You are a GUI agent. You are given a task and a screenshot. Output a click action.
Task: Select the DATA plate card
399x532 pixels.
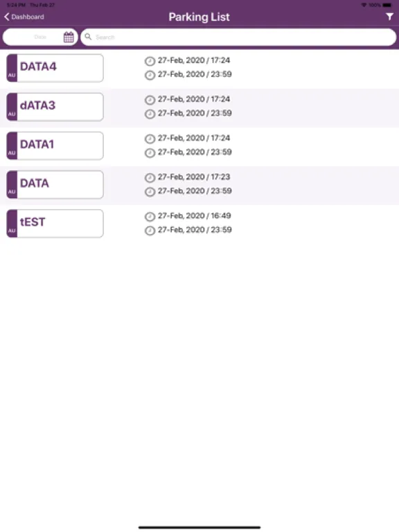(x=55, y=184)
